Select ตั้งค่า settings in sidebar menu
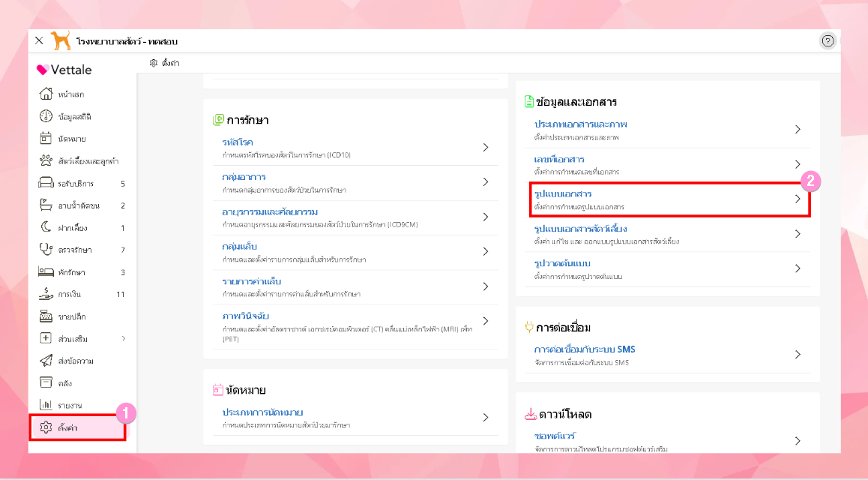The width and height of the screenshot is (868, 480). [x=77, y=427]
